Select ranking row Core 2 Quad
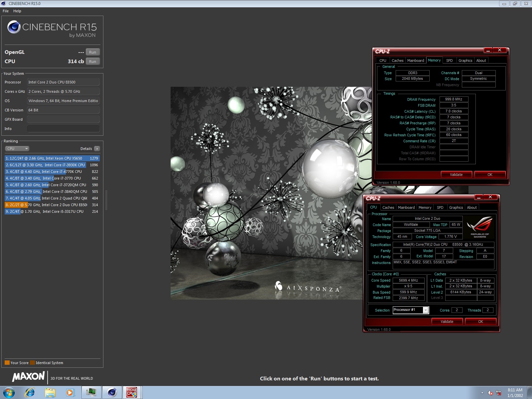Image resolution: width=532 pixels, height=399 pixels. point(52,198)
